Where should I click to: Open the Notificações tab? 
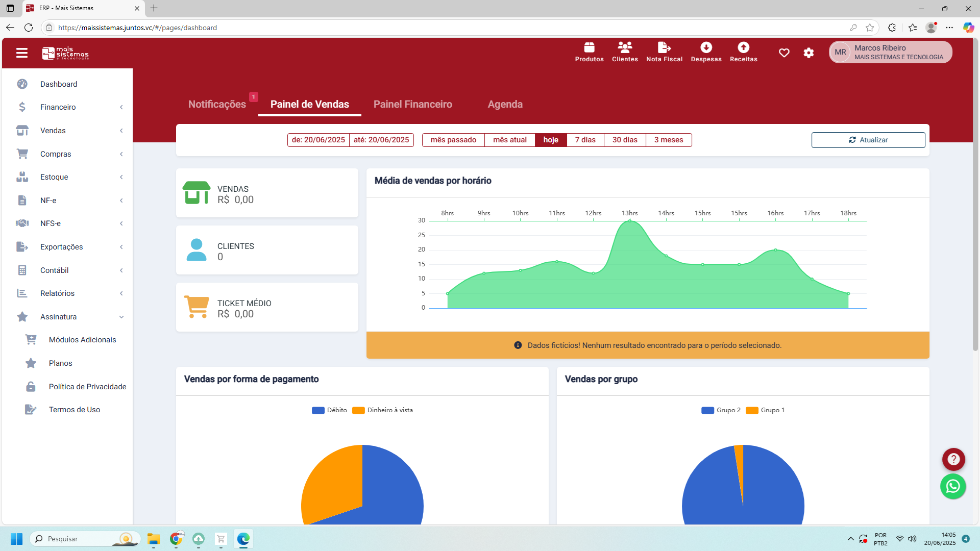point(217,104)
